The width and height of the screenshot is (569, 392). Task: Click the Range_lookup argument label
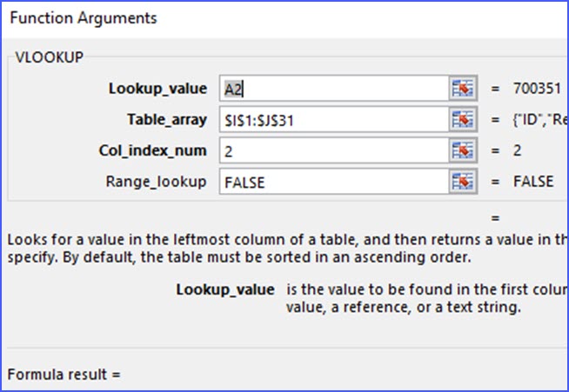coord(157,182)
